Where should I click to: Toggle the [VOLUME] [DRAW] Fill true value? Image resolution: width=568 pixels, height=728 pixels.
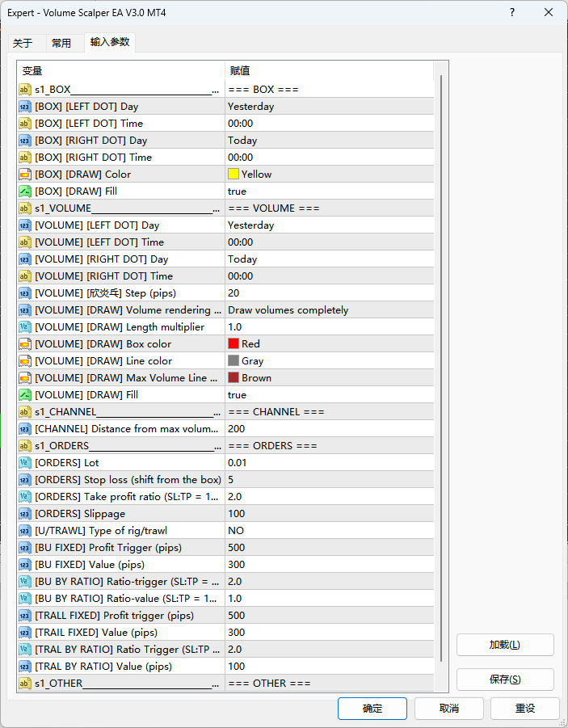click(330, 394)
